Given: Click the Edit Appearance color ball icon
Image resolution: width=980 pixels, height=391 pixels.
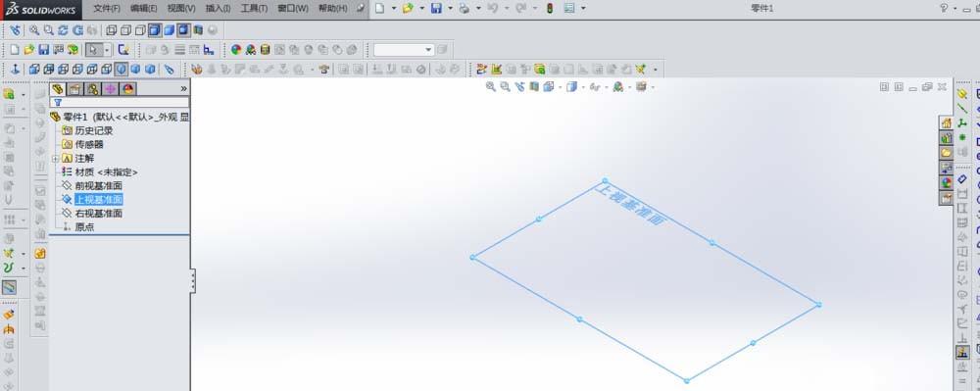Looking at the screenshot, I should coord(235,49).
